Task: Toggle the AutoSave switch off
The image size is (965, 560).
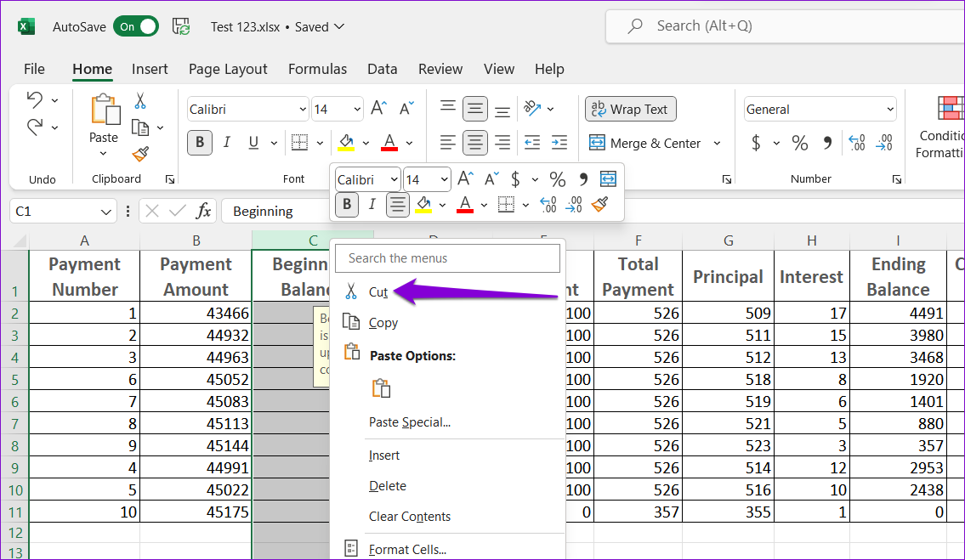Action: click(x=136, y=26)
